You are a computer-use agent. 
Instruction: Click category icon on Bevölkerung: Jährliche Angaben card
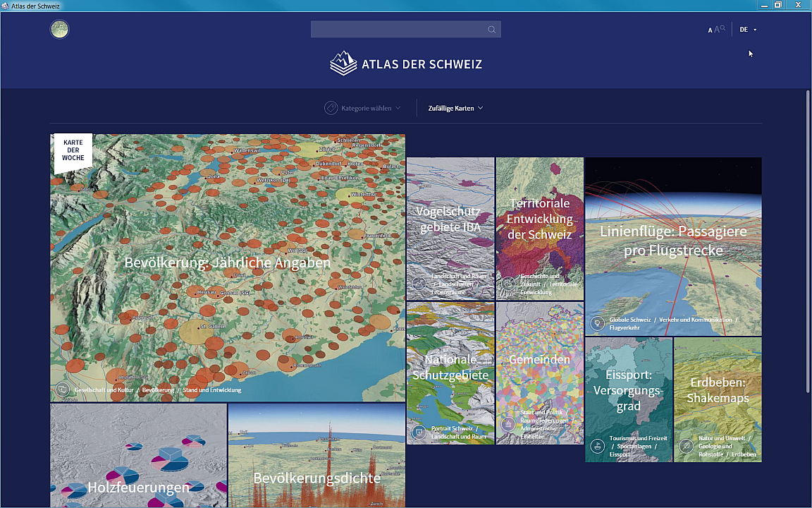63,389
